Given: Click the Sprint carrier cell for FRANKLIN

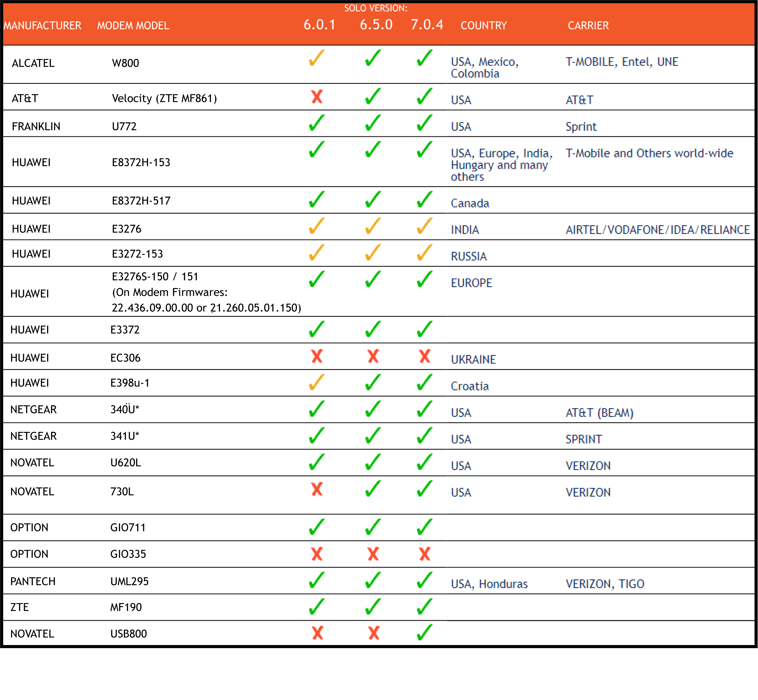Looking at the screenshot, I should 581,126.
